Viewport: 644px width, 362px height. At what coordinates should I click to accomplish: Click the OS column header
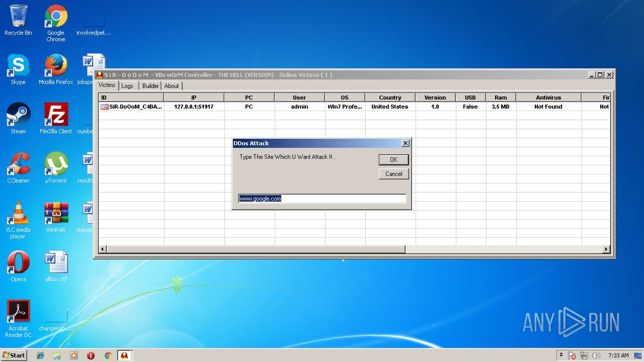[x=345, y=98]
